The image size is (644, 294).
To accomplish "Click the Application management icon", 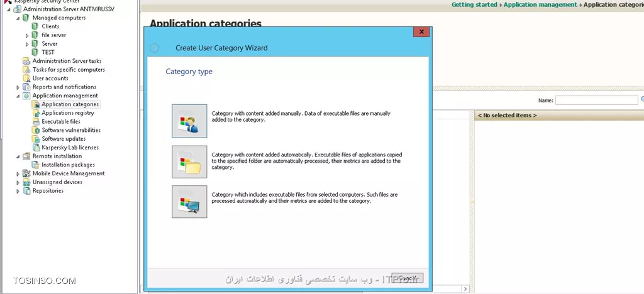I will (x=26, y=95).
